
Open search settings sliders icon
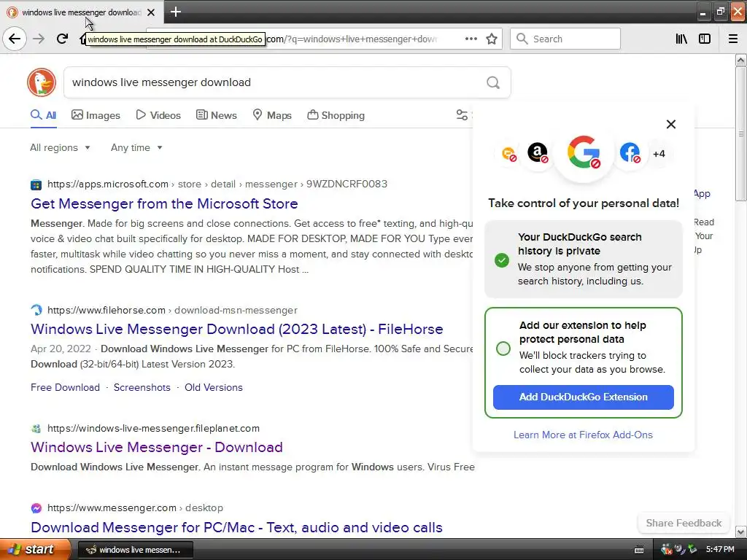(462, 114)
